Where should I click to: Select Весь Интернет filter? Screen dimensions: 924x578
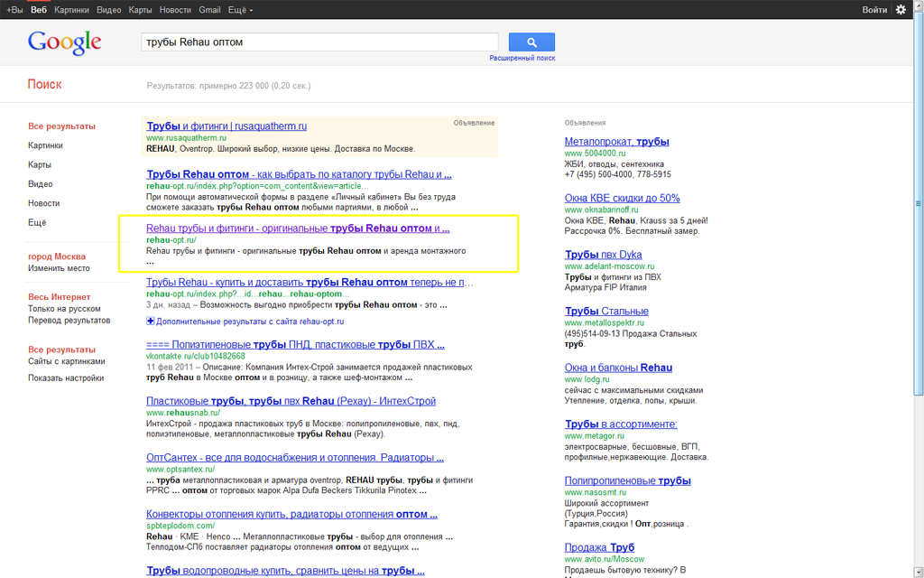[x=60, y=296]
